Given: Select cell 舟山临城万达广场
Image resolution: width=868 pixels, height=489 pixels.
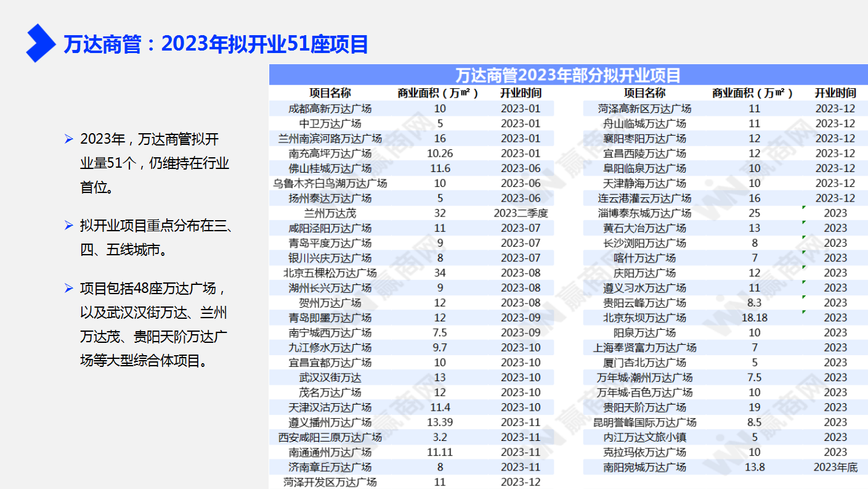Looking at the screenshot, I should tap(644, 123).
